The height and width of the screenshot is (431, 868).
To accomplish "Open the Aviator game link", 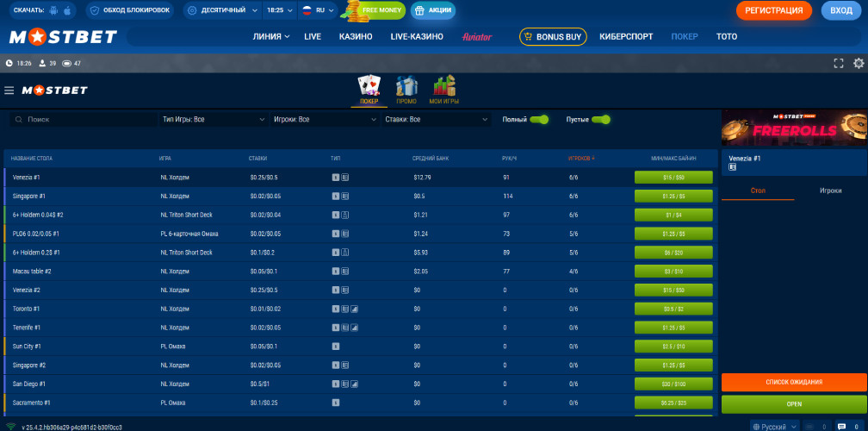I will pyautogui.click(x=477, y=37).
